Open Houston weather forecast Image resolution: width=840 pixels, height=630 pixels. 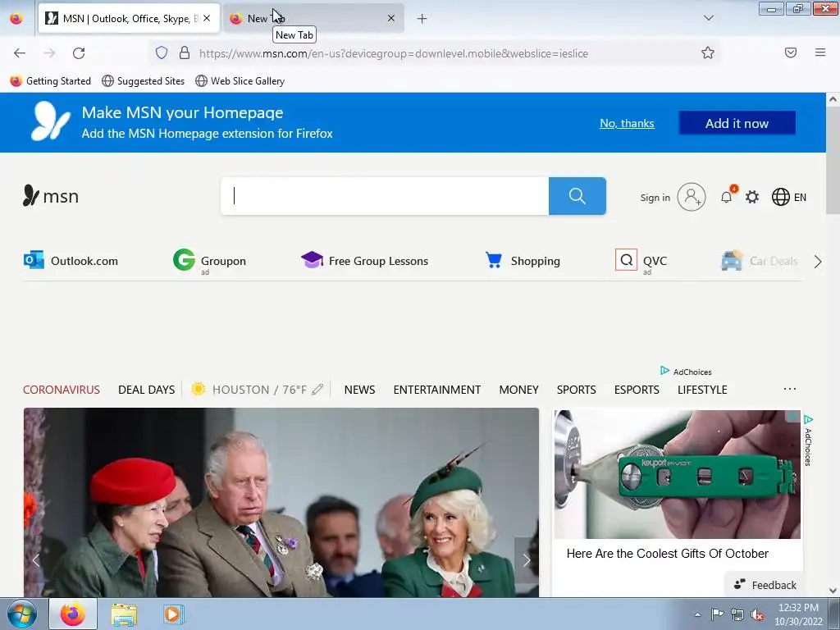pos(249,390)
